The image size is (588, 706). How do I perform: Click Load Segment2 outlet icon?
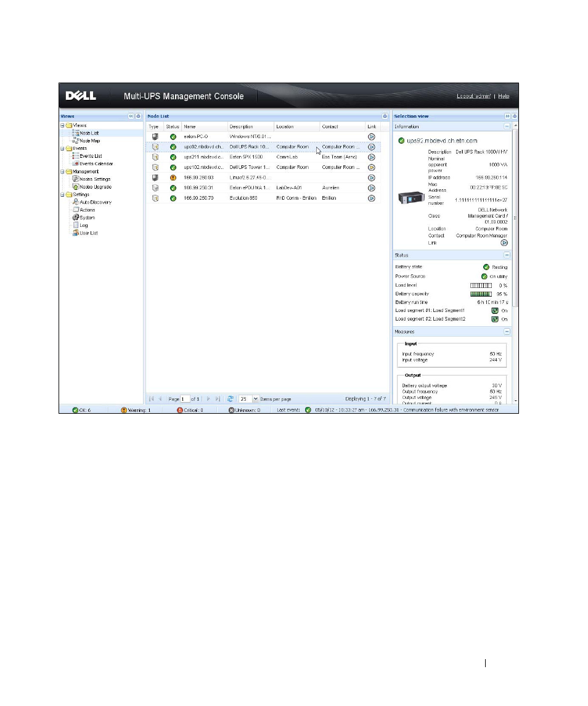[495, 319]
